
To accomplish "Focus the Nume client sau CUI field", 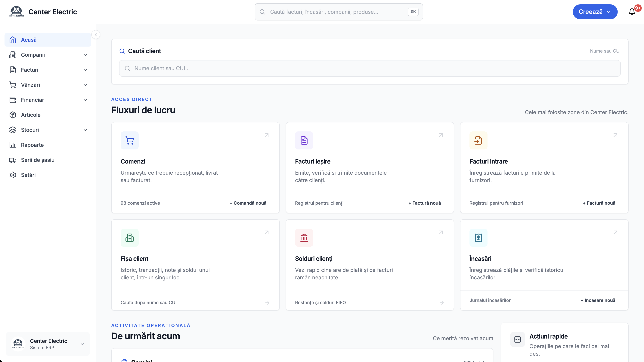I will [x=370, y=69].
